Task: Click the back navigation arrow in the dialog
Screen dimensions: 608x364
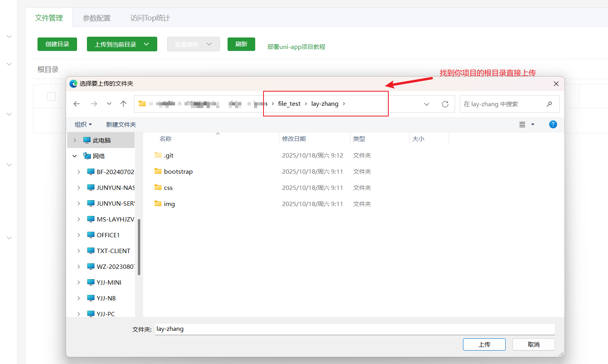Action: [76, 103]
